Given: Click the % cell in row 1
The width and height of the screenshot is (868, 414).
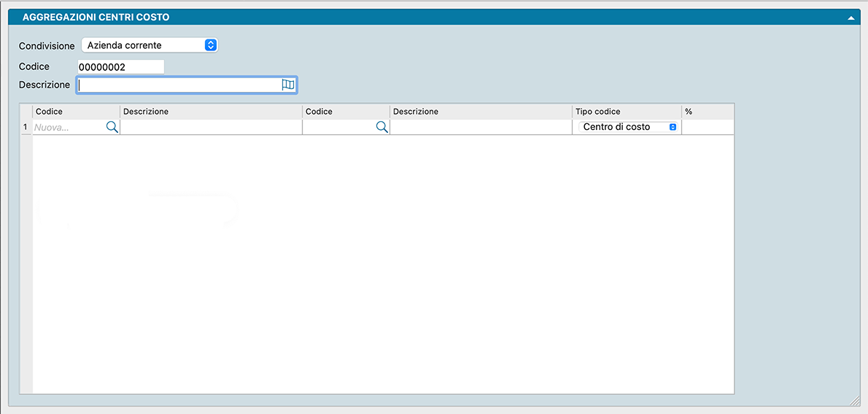Looking at the screenshot, I should point(707,127).
